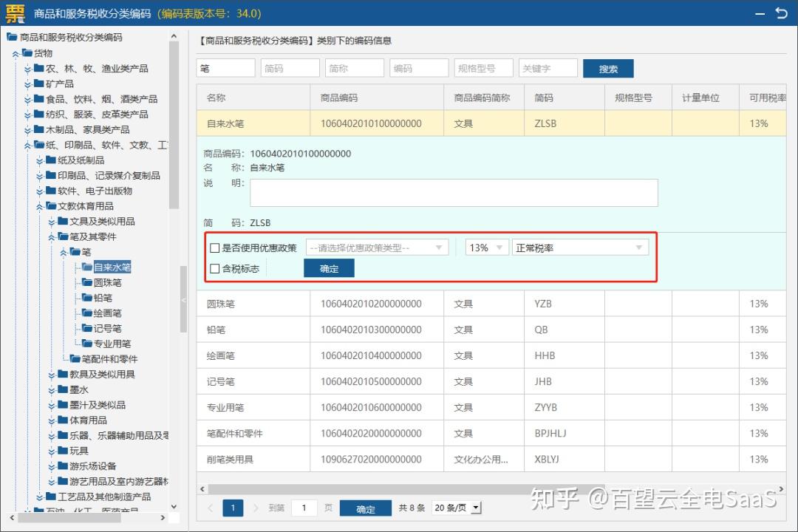Image resolution: width=798 pixels, height=532 pixels.
Task: Click the horizontal scrollbar under the table
Action: (x=406, y=488)
